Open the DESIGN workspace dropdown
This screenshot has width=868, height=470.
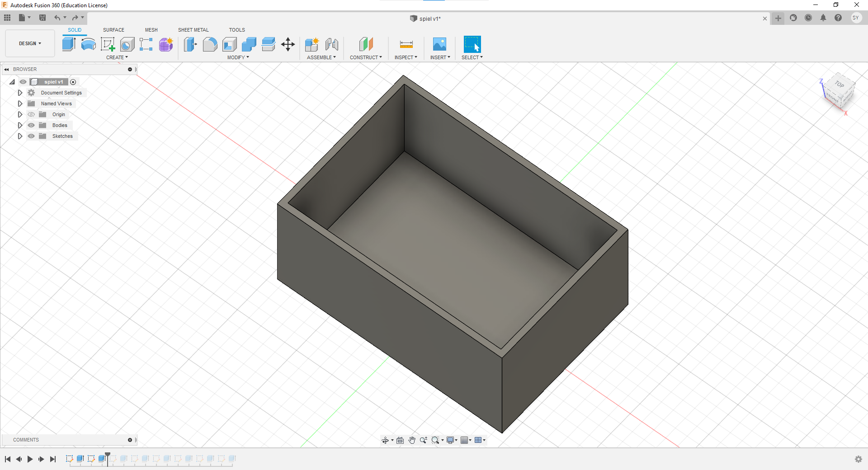tap(30, 43)
